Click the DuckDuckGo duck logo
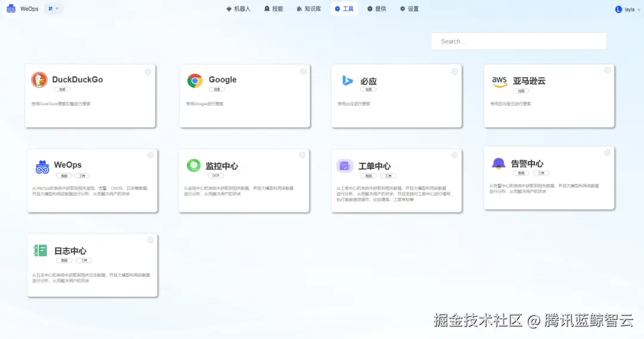The image size is (644, 339). pyautogui.click(x=39, y=80)
